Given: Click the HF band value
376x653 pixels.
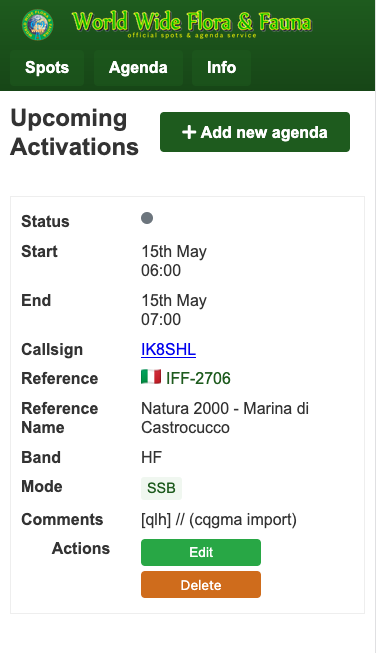Looking at the screenshot, I should [x=151, y=457].
